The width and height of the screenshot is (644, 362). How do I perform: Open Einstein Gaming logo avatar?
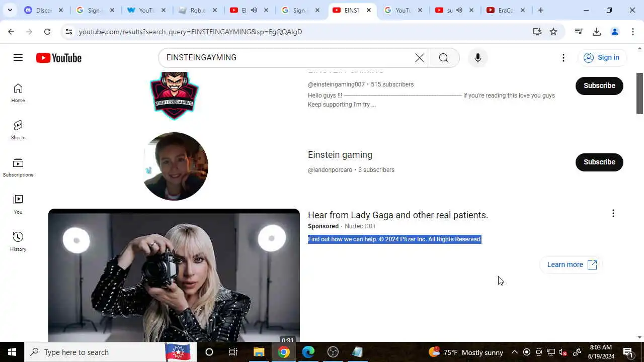click(x=174, y=96)
